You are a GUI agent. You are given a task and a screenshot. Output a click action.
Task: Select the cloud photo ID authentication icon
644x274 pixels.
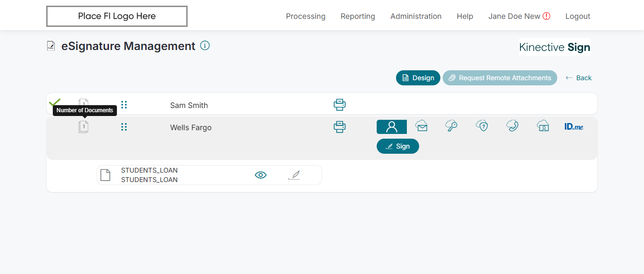pos(543,126)
